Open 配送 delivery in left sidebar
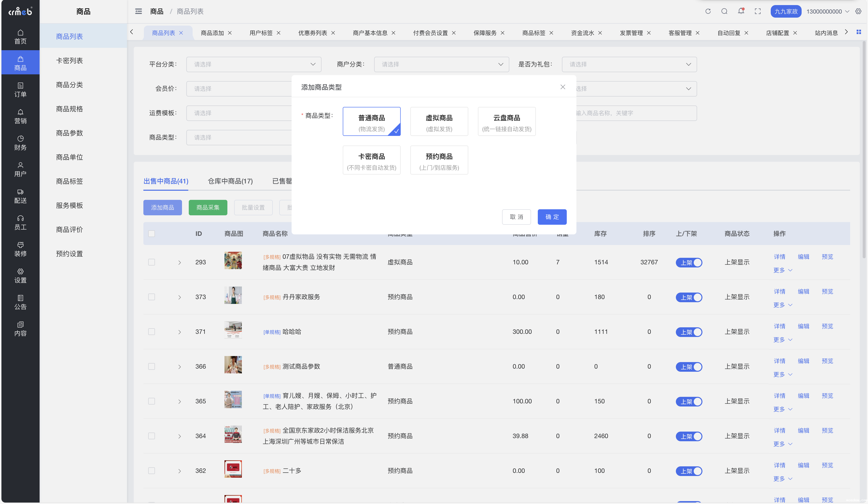Image resolution: width=868 pixels, height=504 pixels. click(x=20, y=196)
